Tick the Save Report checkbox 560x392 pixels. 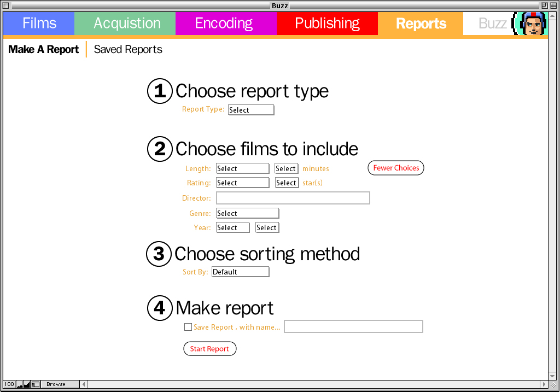pyautogui.click(x=188, y=327)
